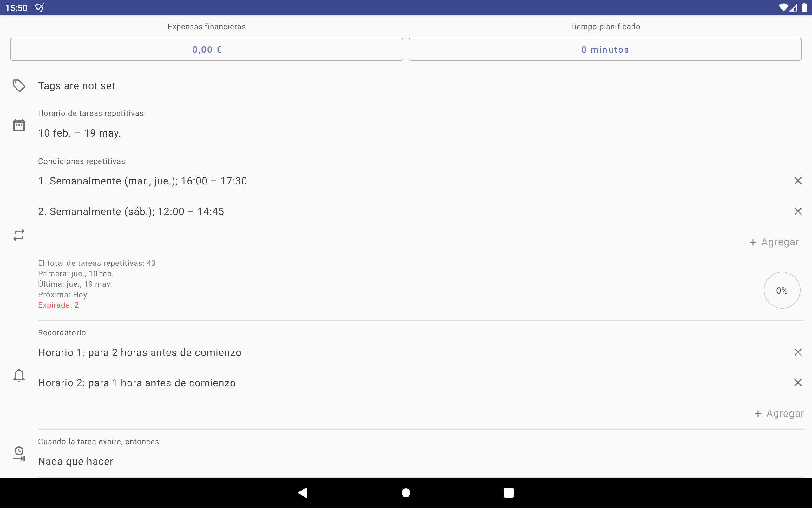Tap Android back navigation button
Viewport: 812px width, 508px height.
[x=303, y=492]
